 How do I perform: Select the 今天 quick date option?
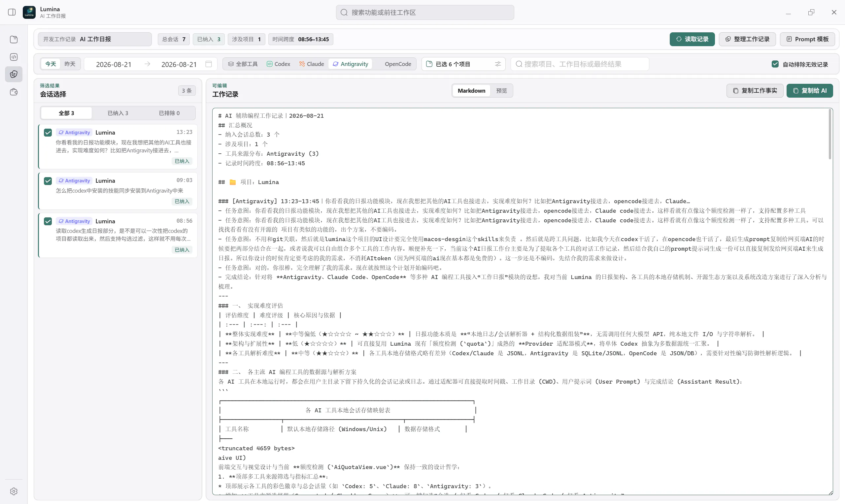tap(51, 64)
